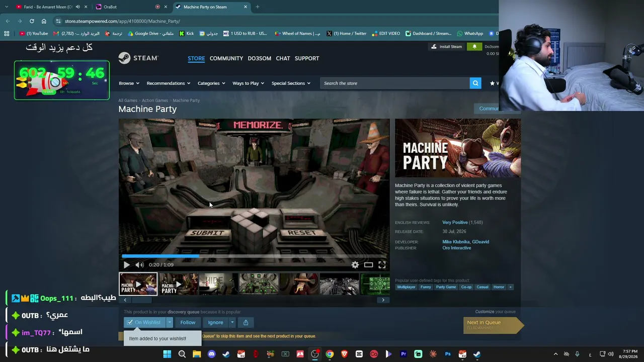Go to the All Games breadcrumb
644x362 pixels.
128,101
